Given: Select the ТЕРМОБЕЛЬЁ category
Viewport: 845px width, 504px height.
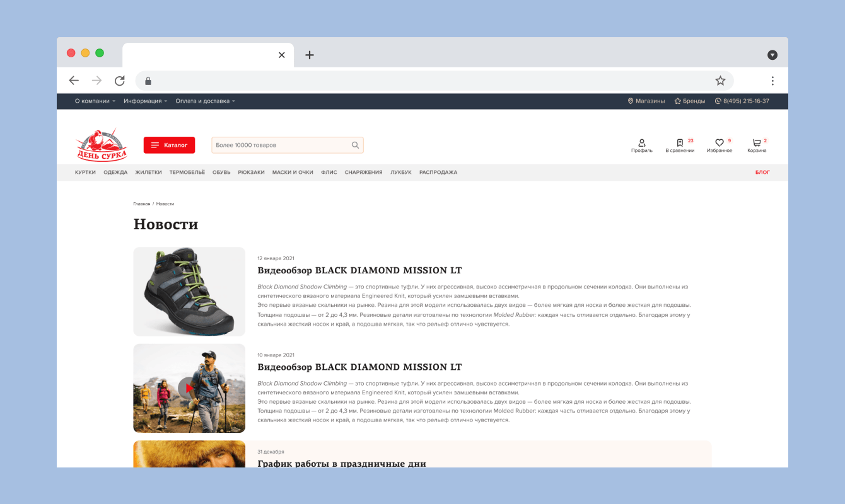Looking at the screenshot, I should [x=187, y=173].
